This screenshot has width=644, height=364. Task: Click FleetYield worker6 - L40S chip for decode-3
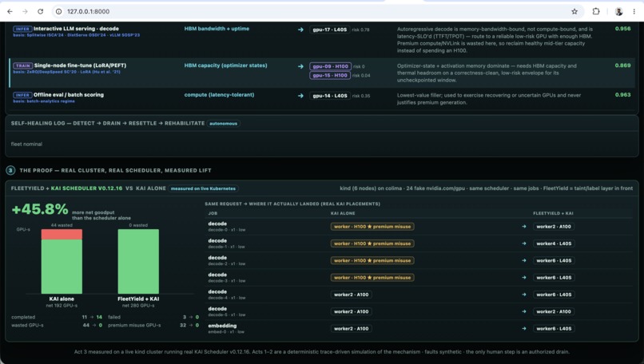point(554,278)
